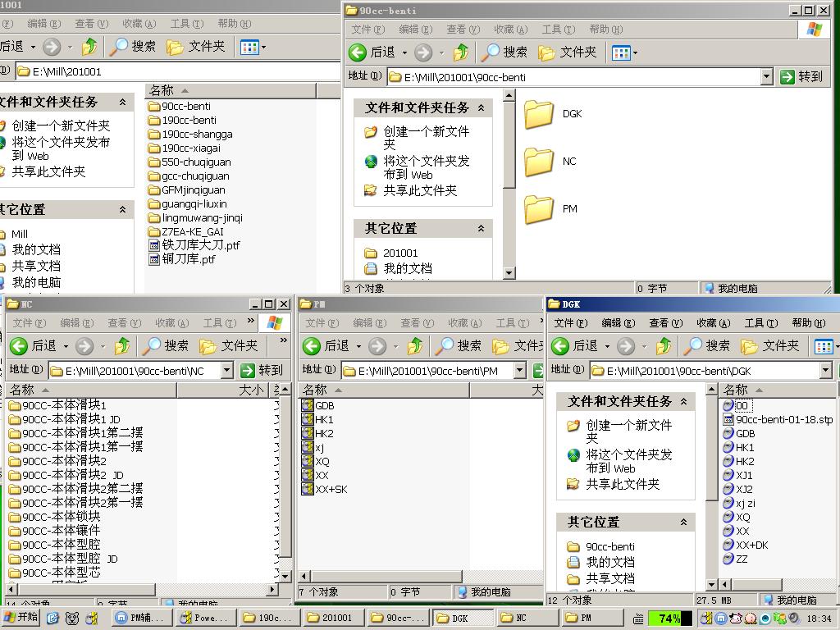Select XX+DK file in DGK window
840x630 pixels.
coord(746,546)
